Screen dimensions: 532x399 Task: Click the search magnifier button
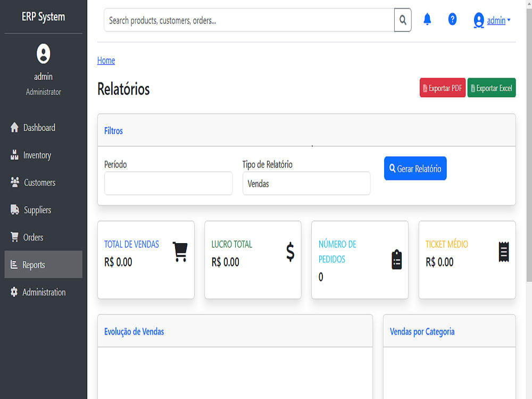pos(403,20)
